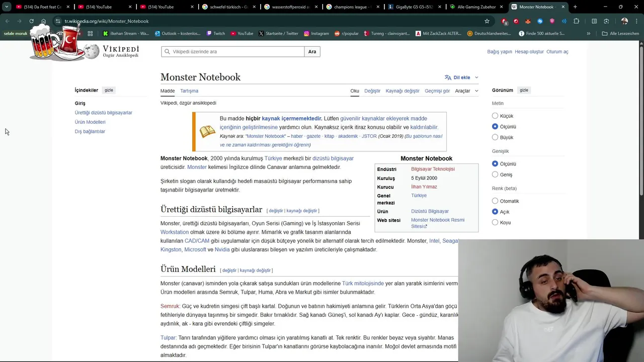Viewport: 644px width, 362px height.
Task: Select Küçük text size
Action: pyautogui.click(x=495, y=116)
